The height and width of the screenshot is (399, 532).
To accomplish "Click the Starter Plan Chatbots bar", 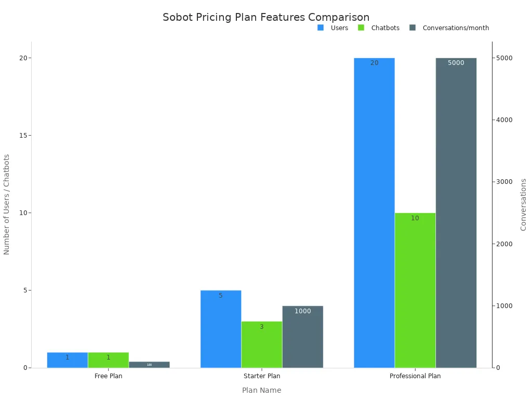I will (262, 344).
